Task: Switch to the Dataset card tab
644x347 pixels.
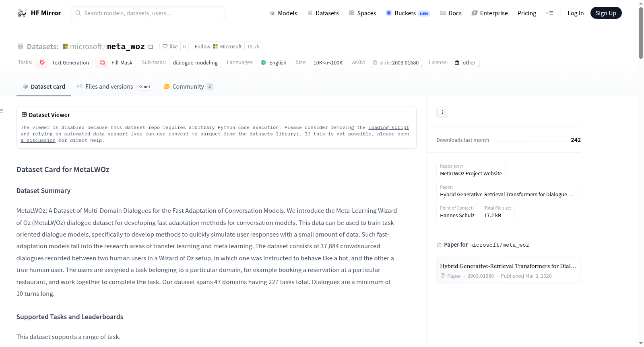Action: pyautogui.click(x=43, y=87)
